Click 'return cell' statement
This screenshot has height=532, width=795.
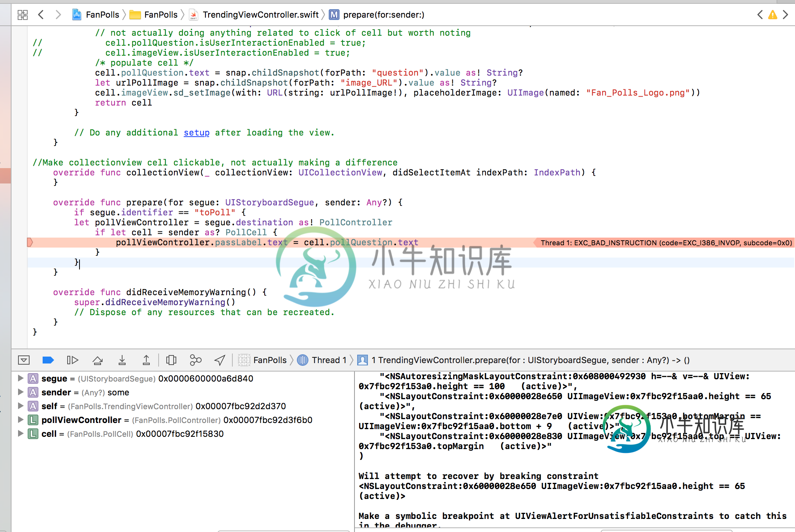(124, 103)
